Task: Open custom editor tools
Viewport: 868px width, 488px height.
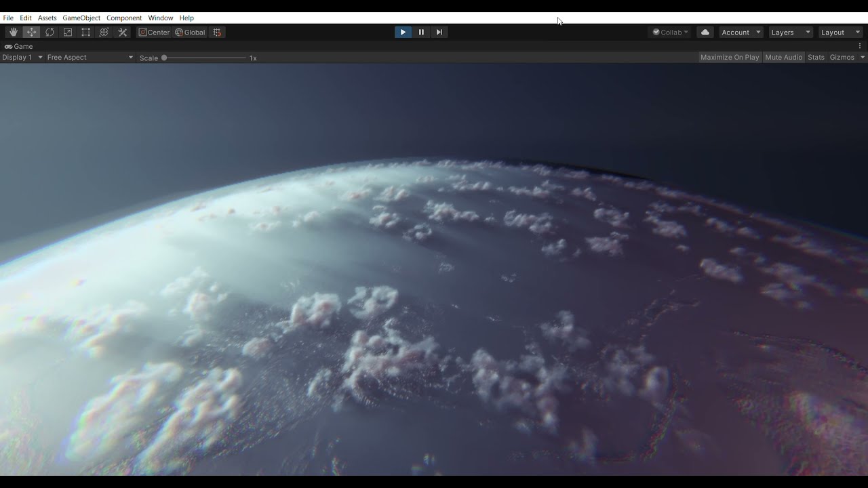Action: pos(123,33)
